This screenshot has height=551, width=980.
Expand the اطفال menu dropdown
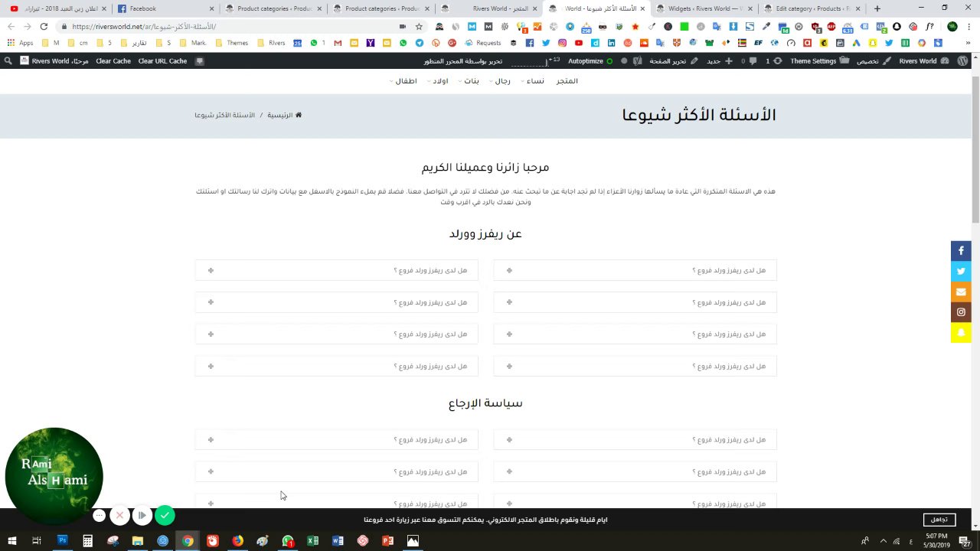point(403,80)
